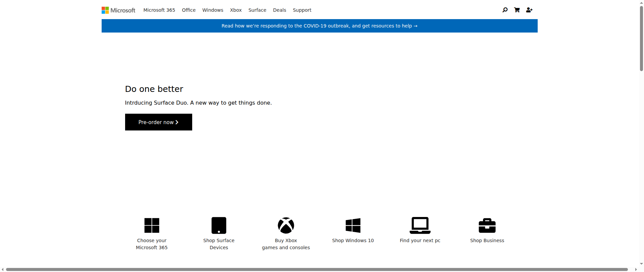The height and width of the screenshot is (272, 644).
Task: Select the Windows 10 logo icon
Action: (353, 225)
